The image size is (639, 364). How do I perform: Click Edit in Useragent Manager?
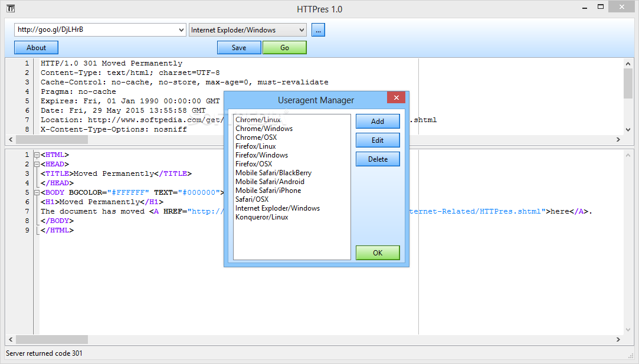tap(378, 140)
